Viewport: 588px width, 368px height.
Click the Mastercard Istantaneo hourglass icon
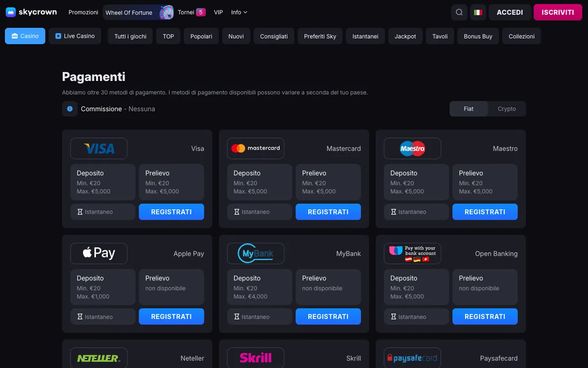click(237, 212)
